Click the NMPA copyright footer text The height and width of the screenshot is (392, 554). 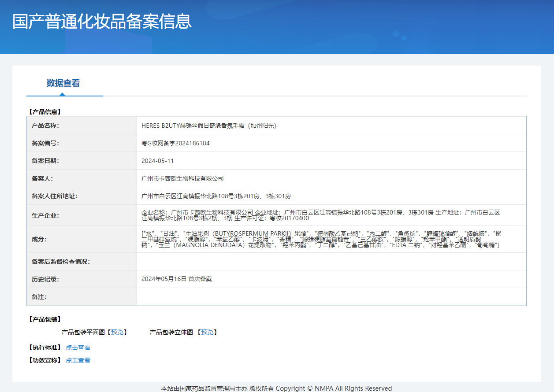point(276,388)
